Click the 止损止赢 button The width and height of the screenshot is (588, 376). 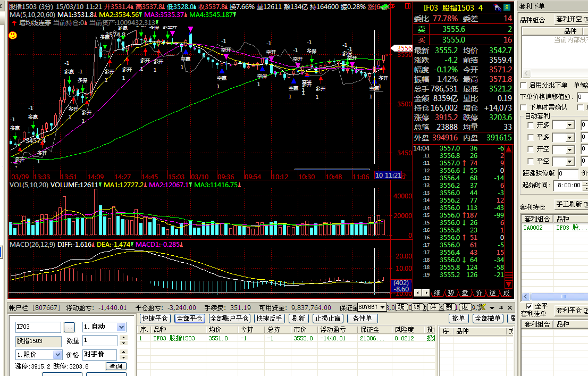(327, 319)
